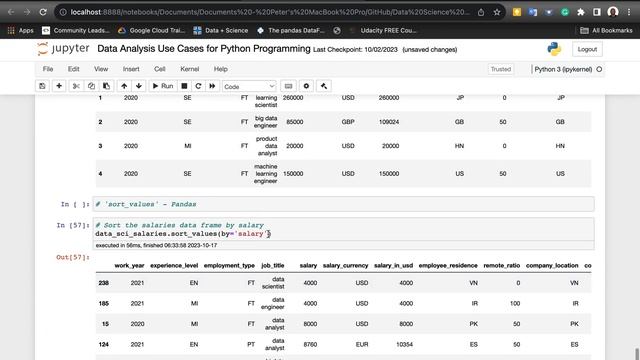Open the cell type Code dropdown
The height and width of the screenshot is (360, 640).
249,87
